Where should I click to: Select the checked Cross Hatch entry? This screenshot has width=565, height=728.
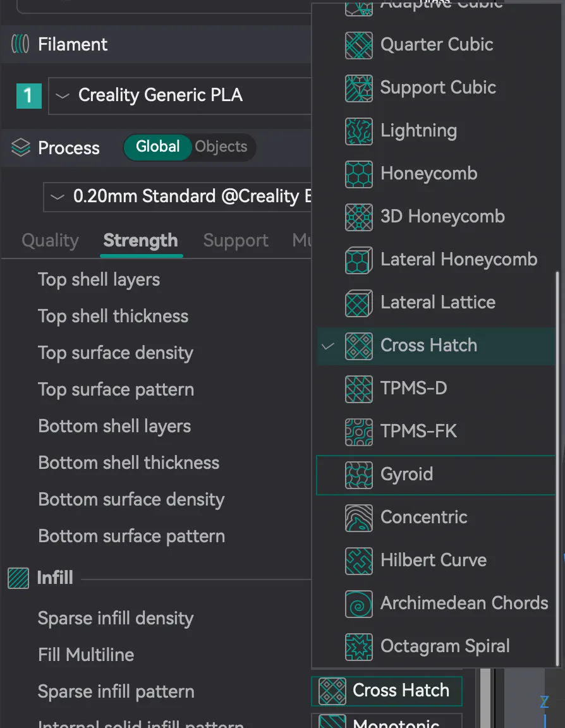tap(436, 346)
